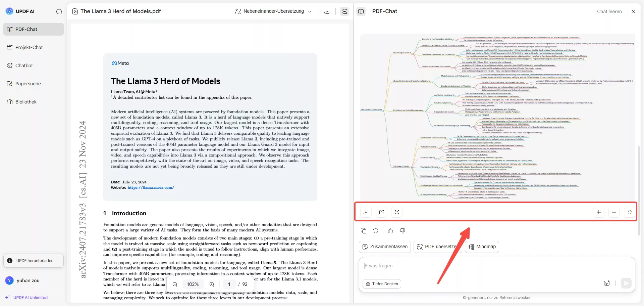Screen dimensions: 644x306
Task: Click the total page count 92
Action: pyautogui.click(x=245, y=284)
